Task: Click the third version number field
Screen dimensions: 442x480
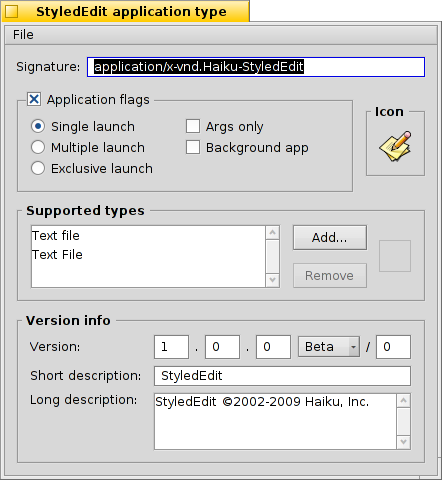Action: pos(273,347)
